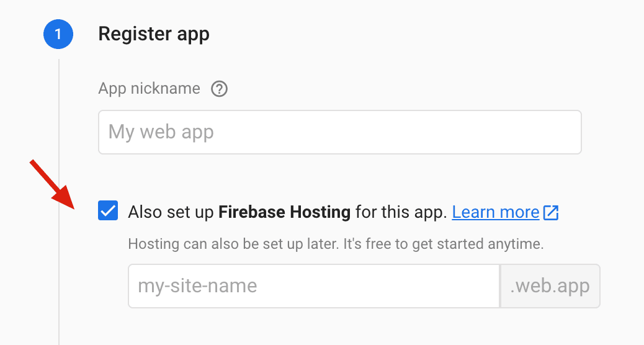Click the "for this app." label text

point(401,213)
